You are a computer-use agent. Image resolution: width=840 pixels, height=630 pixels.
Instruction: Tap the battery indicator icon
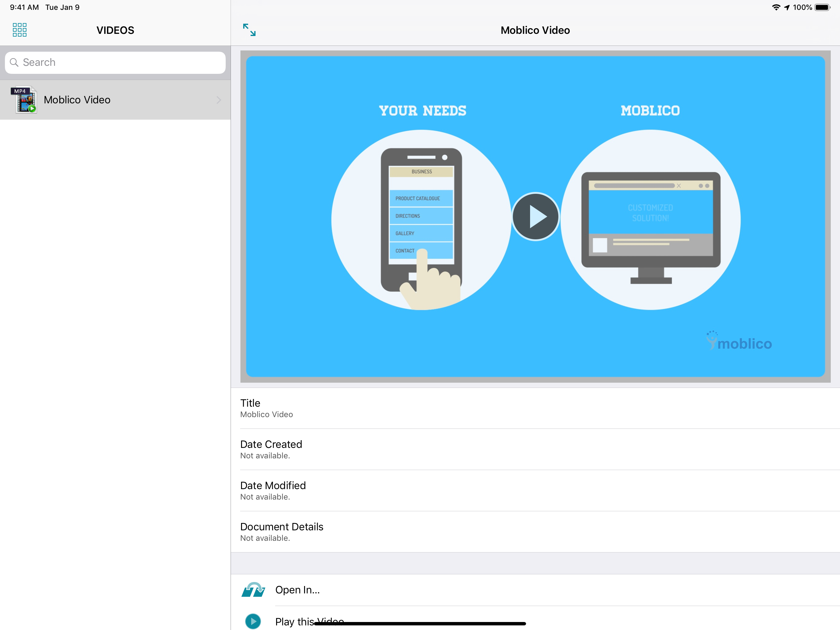click(x=822, y=7)
